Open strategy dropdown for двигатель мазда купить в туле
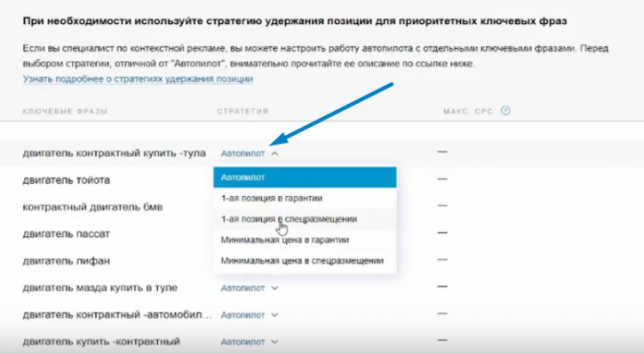Viewport: 644px width, 354px height. point(250,288)
